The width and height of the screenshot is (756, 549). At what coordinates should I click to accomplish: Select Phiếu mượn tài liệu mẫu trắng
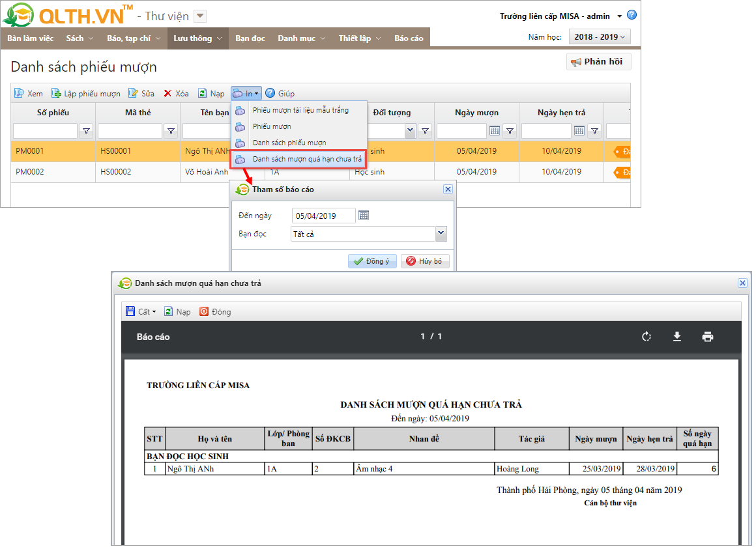tap(299, 110)
